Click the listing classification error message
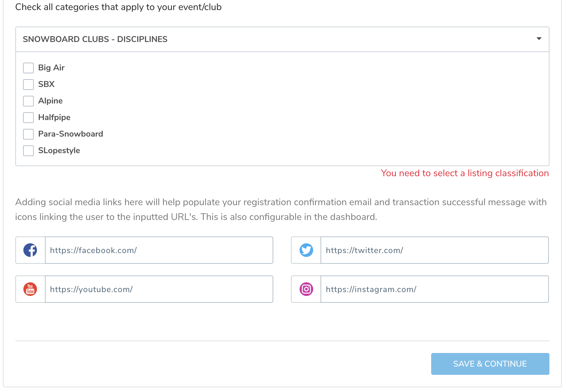Screen dimensions: 566x392 (x=465, y=173)
